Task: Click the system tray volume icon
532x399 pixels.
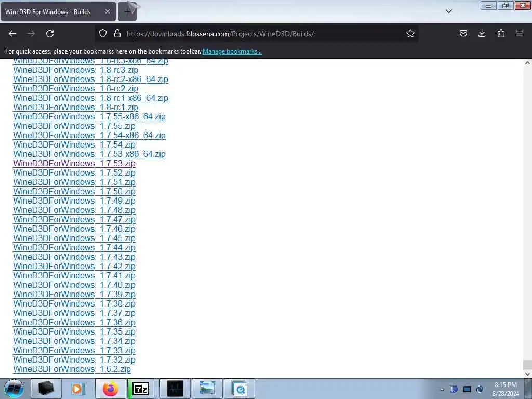Action: tap(480, 389)
